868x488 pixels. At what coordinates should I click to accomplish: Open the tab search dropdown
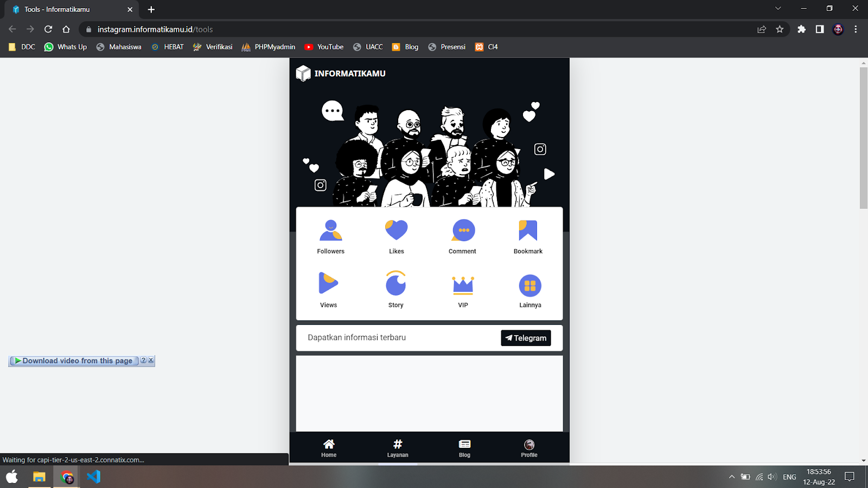coord(778,9)
